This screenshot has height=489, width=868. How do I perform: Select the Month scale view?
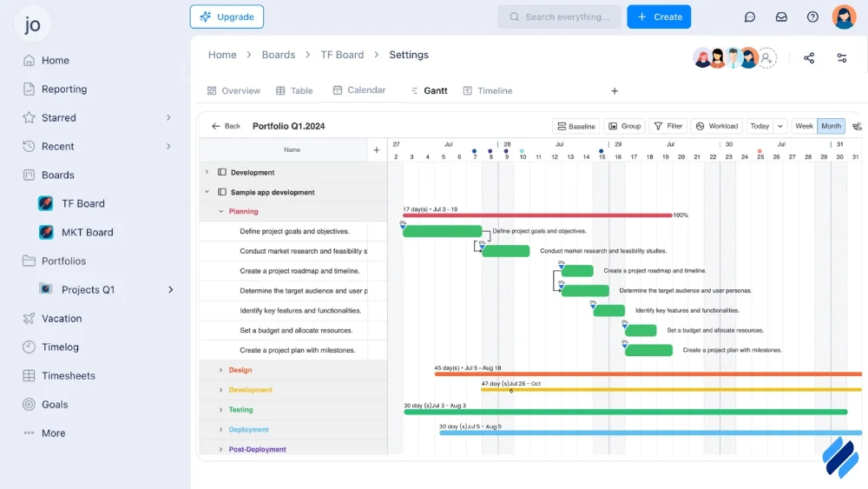point(831,126)
